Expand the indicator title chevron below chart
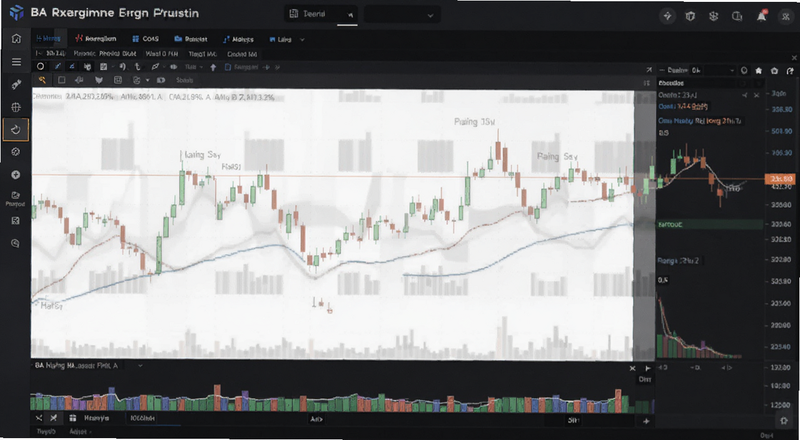 (x=140, y=365)
